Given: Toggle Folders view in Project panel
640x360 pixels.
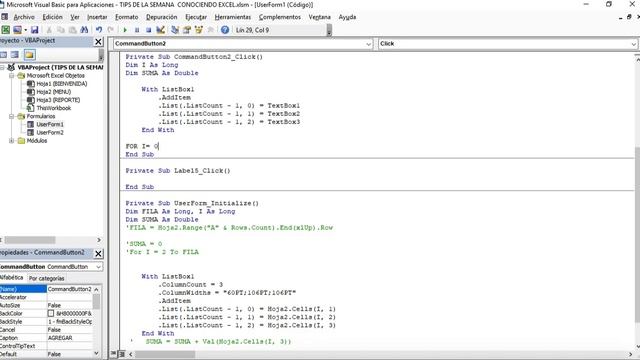Looking at the screenshot, I should pos(29,55).
